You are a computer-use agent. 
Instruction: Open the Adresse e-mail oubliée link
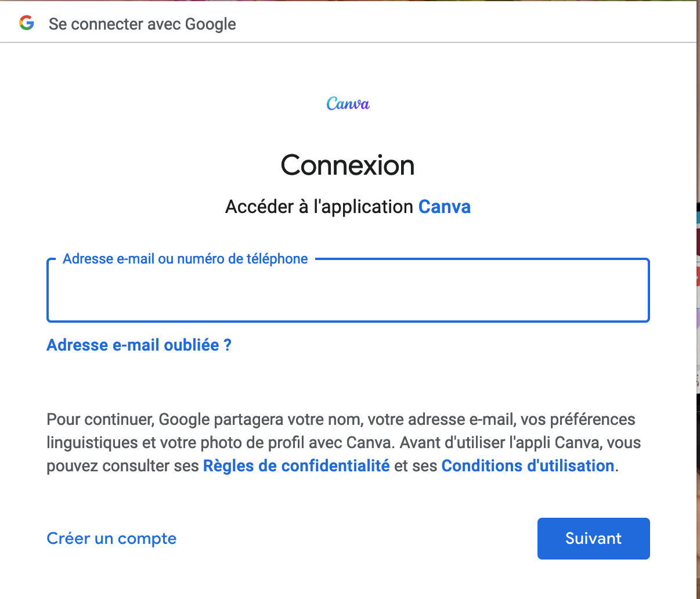139,345
